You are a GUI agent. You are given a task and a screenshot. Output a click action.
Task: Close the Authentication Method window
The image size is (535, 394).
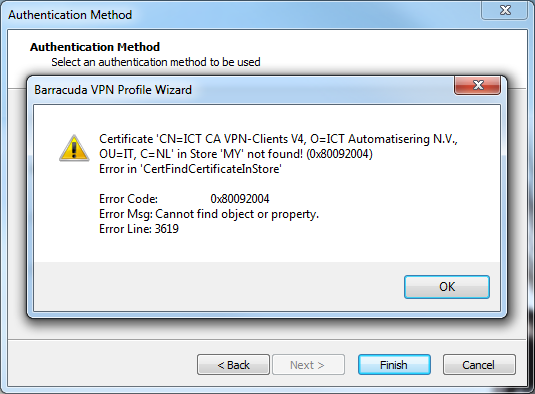[x=504, y=10]
